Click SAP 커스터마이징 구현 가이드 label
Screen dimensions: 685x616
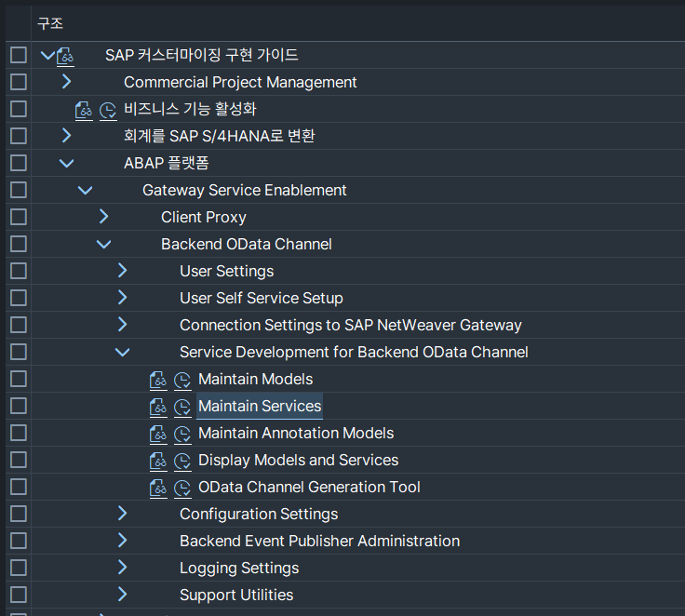(x=202, y=55)
